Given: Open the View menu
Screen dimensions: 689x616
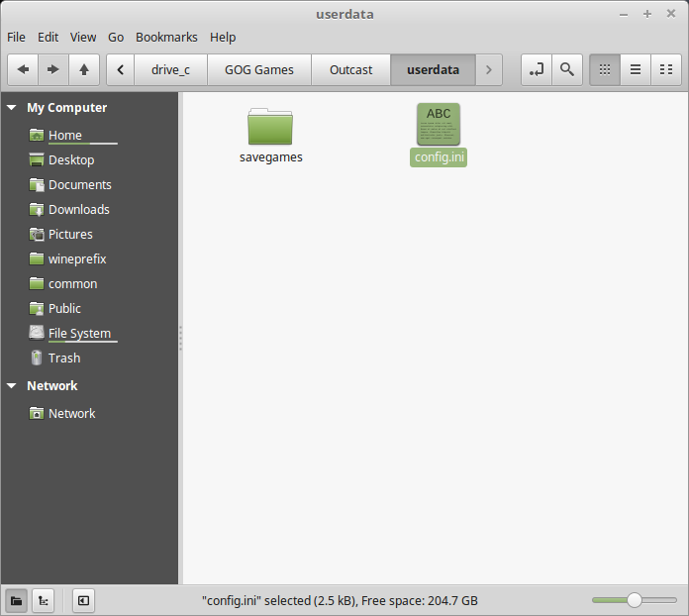Looking at the screenshot, I should pos(83,38).
